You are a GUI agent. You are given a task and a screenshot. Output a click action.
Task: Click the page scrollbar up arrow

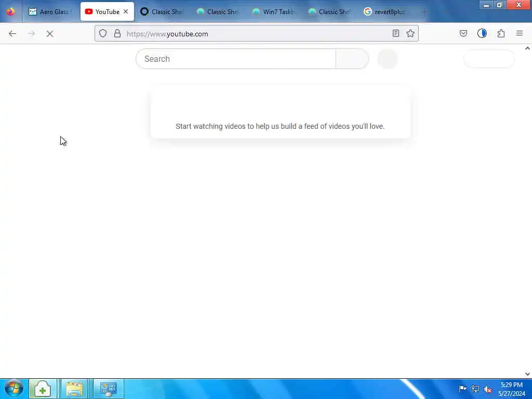(527, 48)
